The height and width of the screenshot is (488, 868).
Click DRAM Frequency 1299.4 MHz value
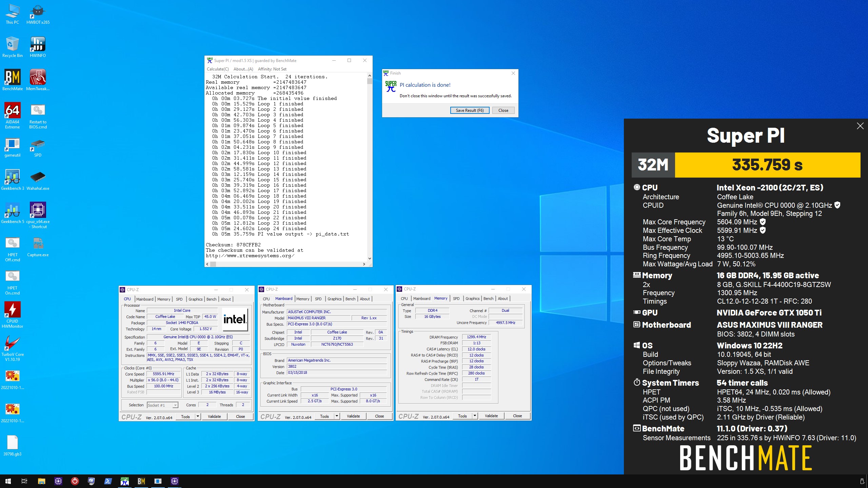click(476, 337)
